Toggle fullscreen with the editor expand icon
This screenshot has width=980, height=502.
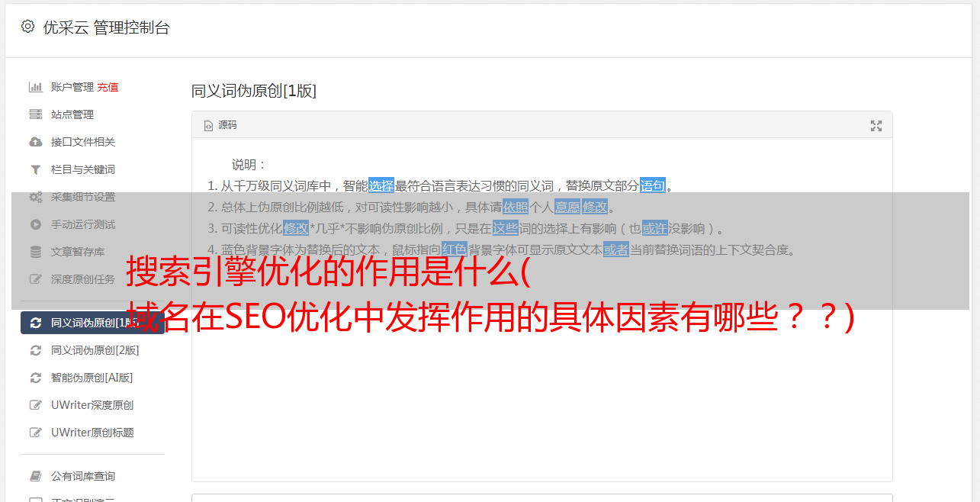point(876,126)
